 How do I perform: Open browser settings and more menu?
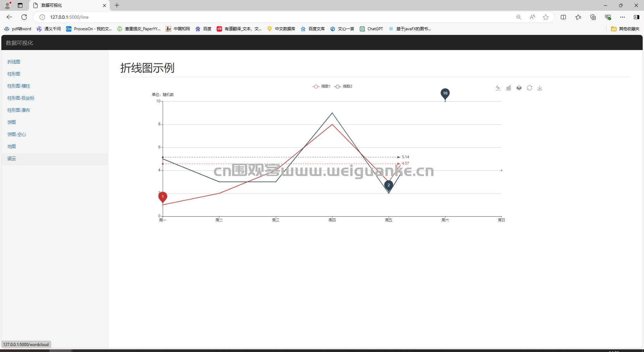623,17
